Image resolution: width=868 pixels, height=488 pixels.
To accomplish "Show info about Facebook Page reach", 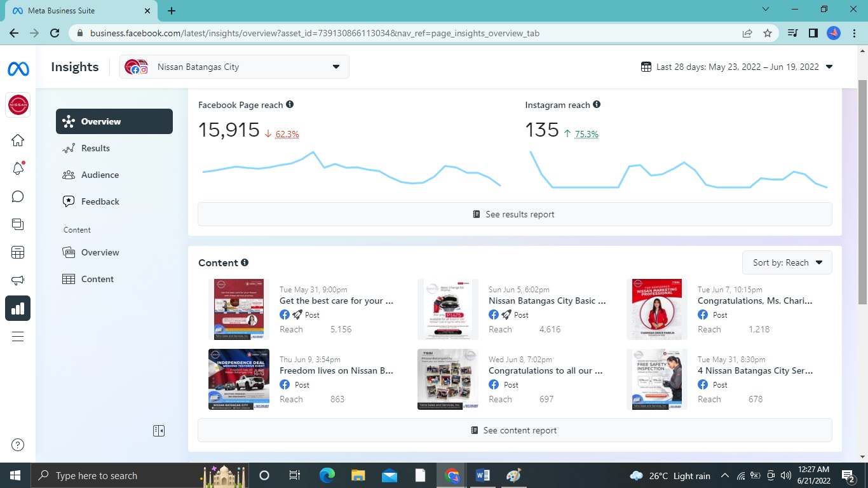I will tap(290, 104).
